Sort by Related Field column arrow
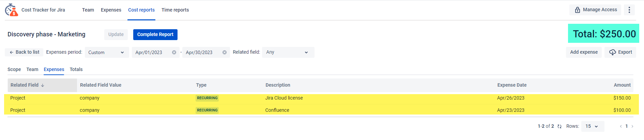This screenshot has height=140, width=644. click(43, 85)
